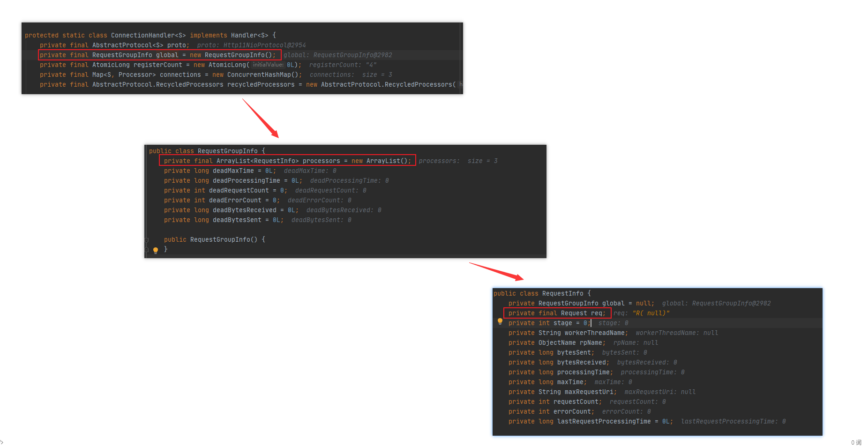Screen dimensions: 868x446
Task: Click the 'initialValue:' inlay hint
Action: coord(268,65)
